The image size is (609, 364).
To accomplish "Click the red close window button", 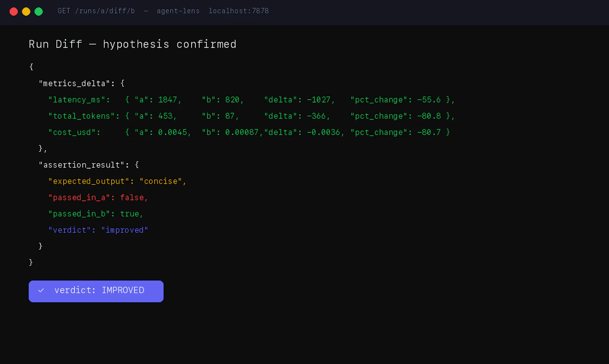I will tap(14, 11).
